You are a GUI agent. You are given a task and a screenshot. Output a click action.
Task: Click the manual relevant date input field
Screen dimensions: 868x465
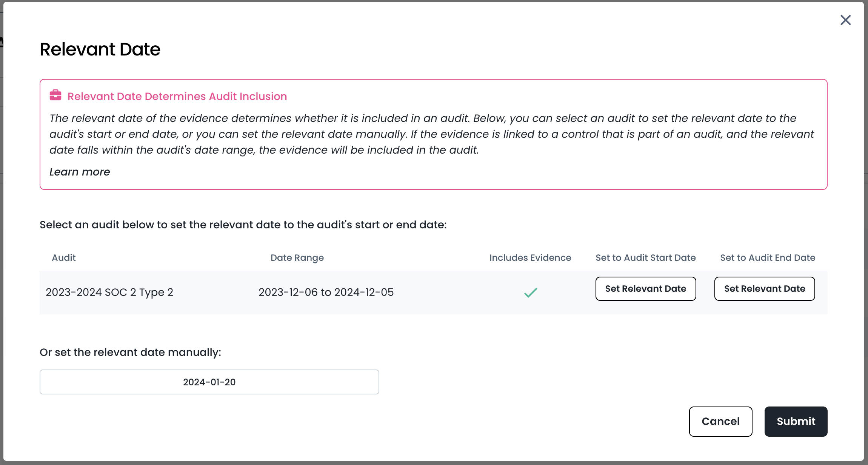[209, 382]
